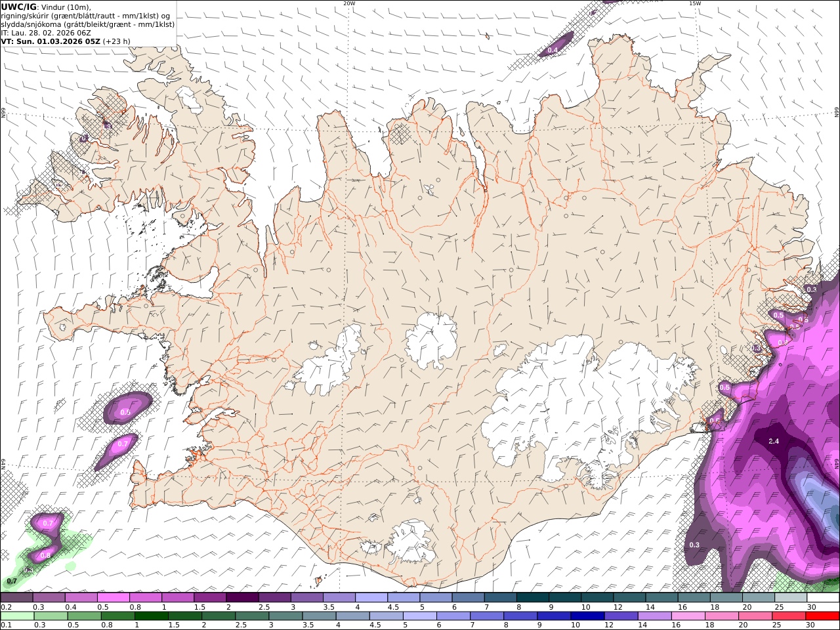Select the 1.5 swatch in upper purple row

click(x=210, y=597)
